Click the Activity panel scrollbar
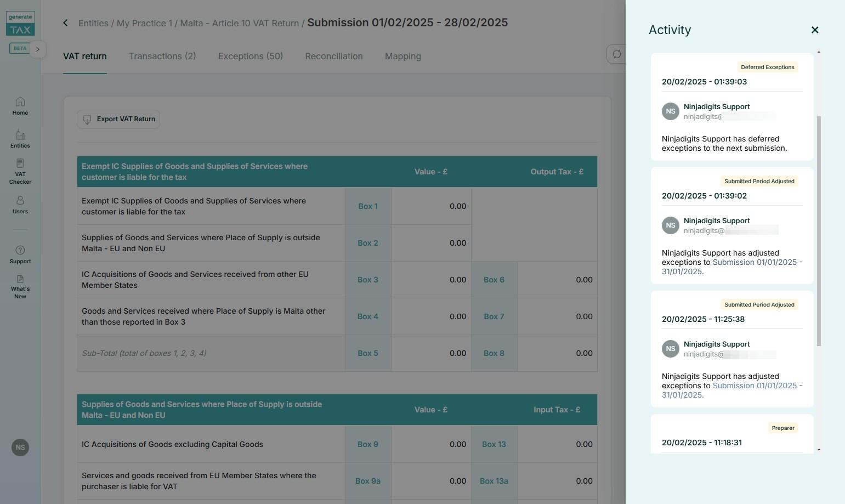This screenshot has height=504, width=845. 819,230
